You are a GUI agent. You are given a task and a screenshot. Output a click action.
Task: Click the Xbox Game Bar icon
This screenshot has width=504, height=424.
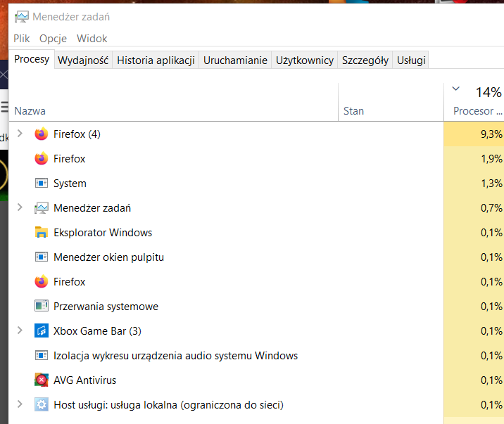click(42, 331)
